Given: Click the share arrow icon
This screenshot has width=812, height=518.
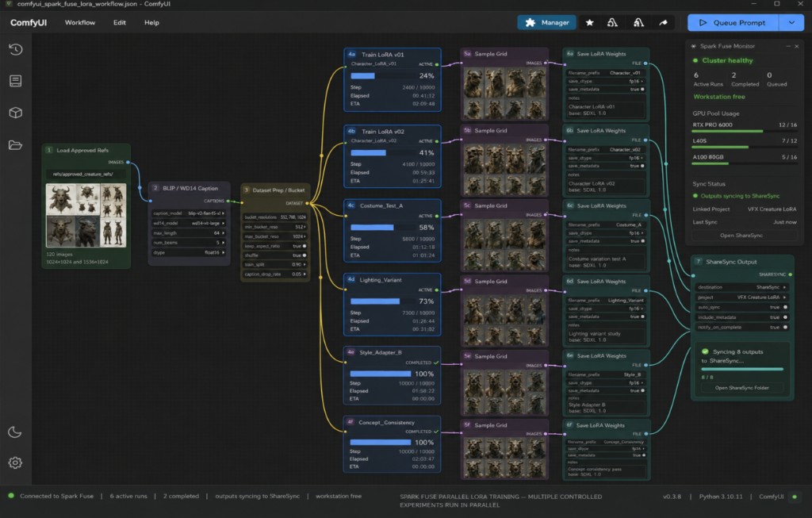Looking at the screenshot, I should pos(664,23).
